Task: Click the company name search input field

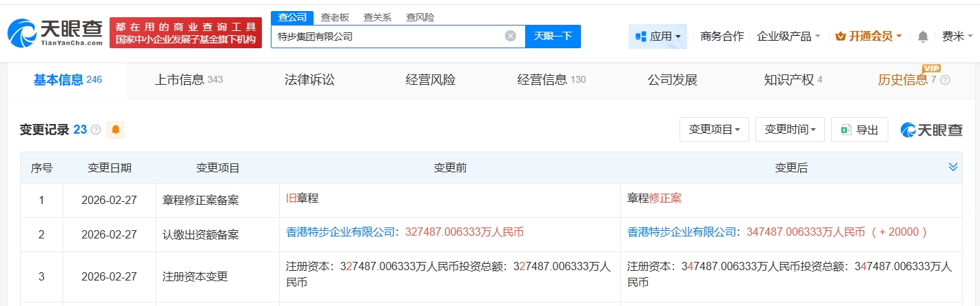Action: coord(386,37)
